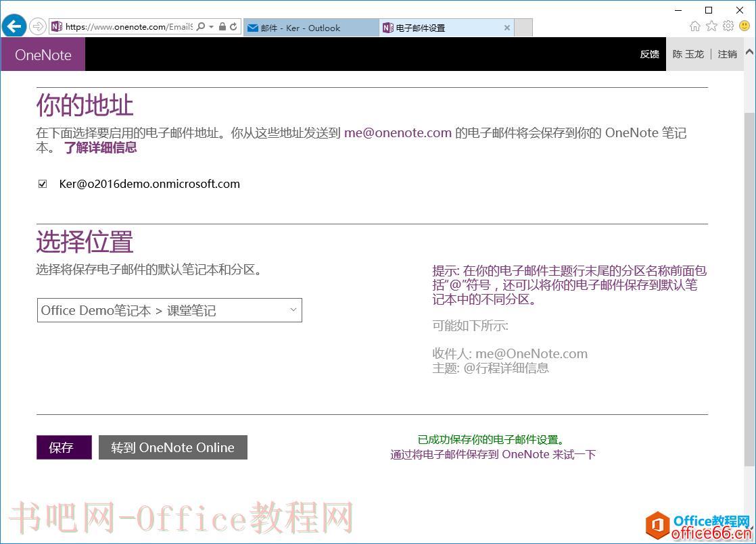Click the user name 陈 玉龙
Screen dimensions: 756x544
tap(688, 55)
